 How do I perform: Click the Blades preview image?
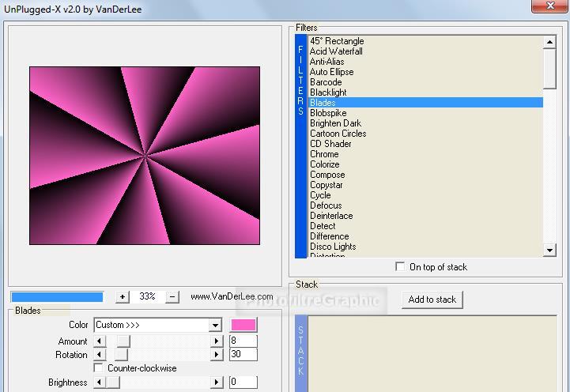click(145, 155)
